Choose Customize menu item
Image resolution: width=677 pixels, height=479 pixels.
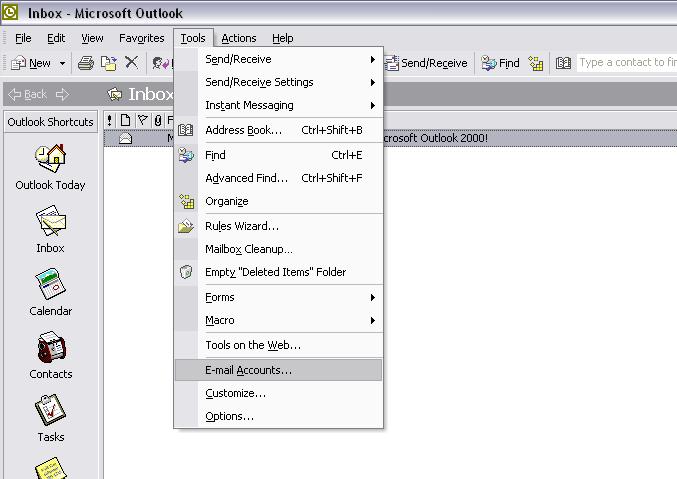[x=278, y=393]
